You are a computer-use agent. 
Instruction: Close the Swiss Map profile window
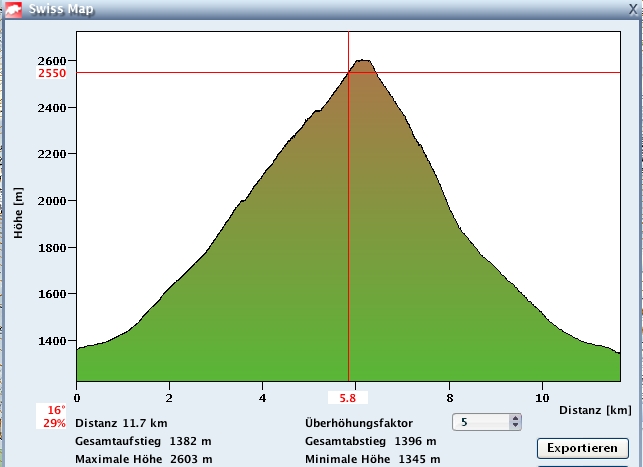632,8
